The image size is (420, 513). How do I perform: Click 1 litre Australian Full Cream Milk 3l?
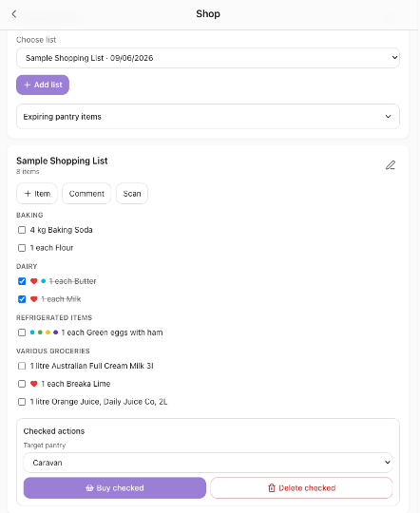click(91, 366)
